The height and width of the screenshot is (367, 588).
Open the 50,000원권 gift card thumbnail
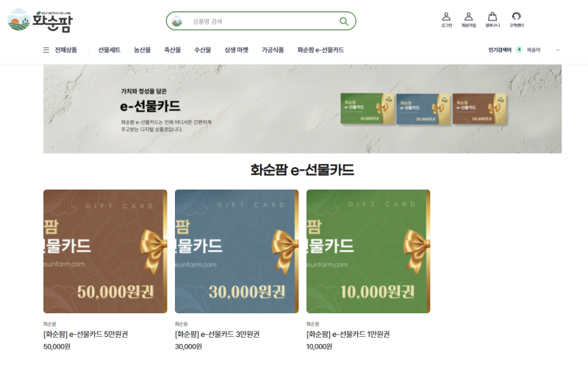point(105,252)
